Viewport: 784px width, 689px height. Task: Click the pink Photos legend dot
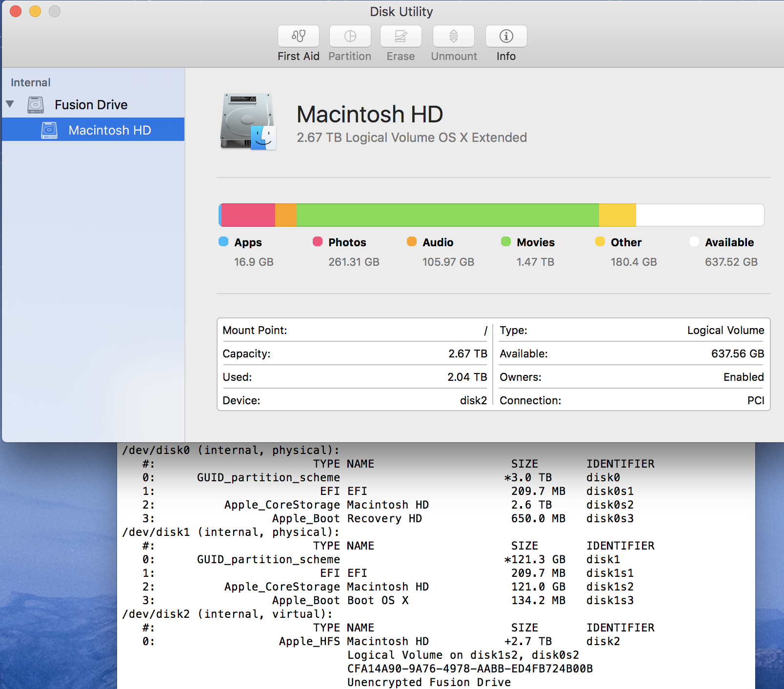[x=318, y=241]
